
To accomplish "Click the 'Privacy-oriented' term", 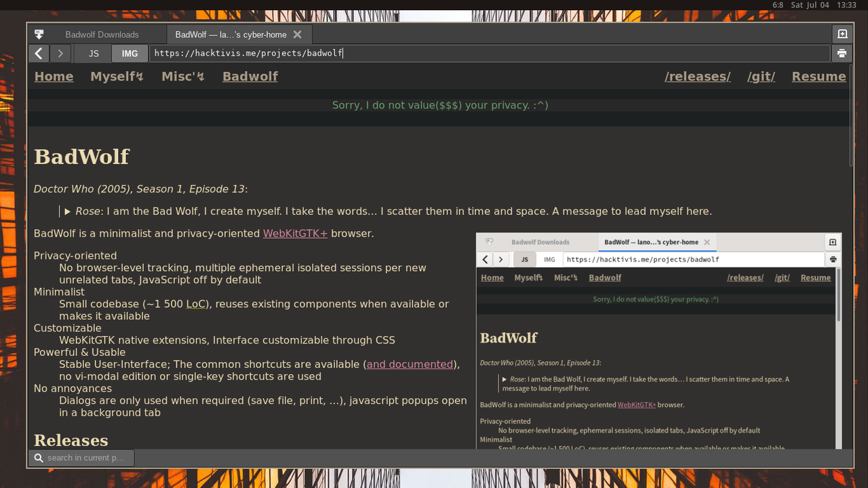I will 75,256.
